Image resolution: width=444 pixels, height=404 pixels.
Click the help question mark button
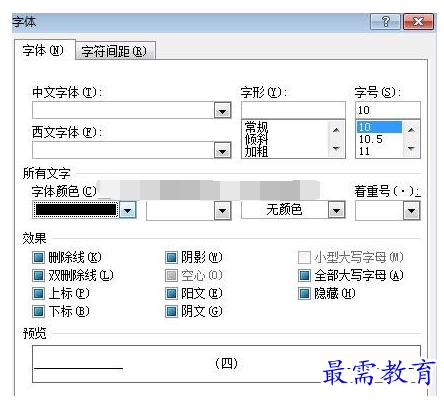click(x=385, y=22)
